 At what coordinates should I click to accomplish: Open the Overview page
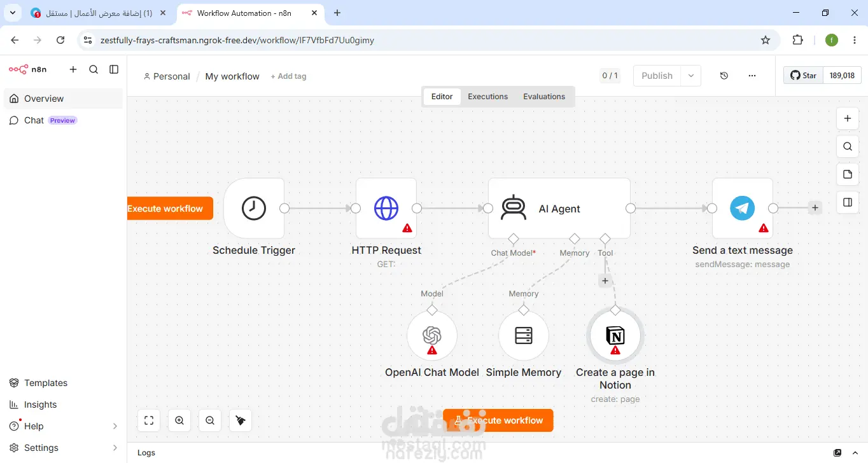pyautogui.click(x=63, y=99)
